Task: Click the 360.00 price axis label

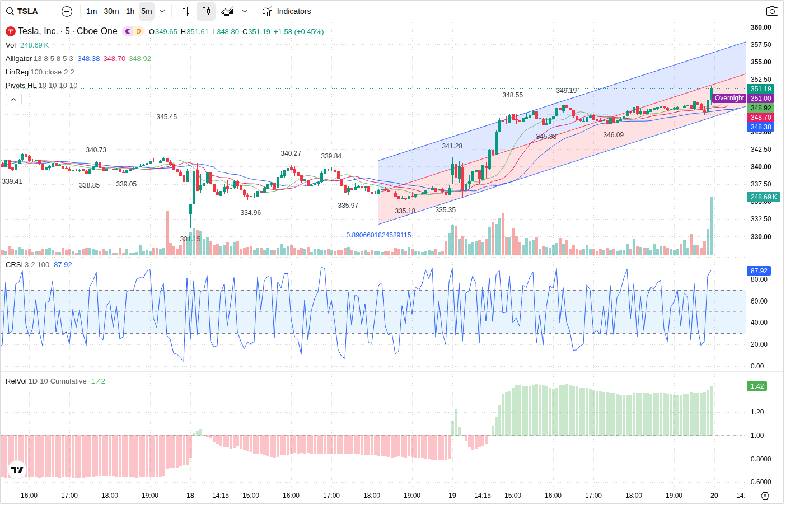Action: click(x=761, y=27)
